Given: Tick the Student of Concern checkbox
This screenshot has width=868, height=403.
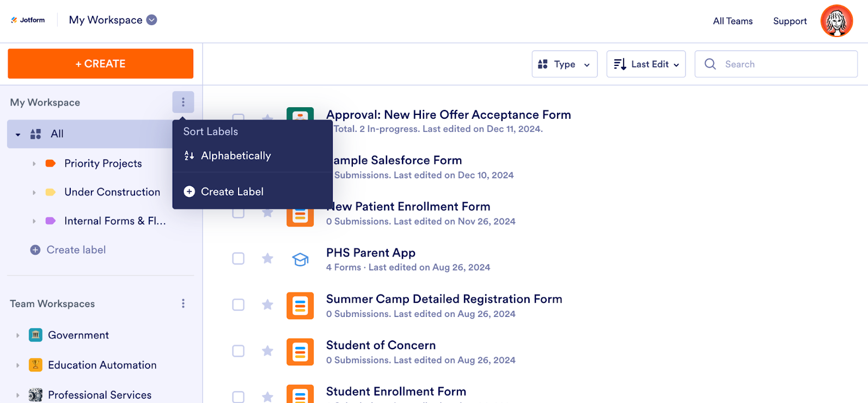Looking at the screenshot, I should pyautogui.click(x=239, y=351).
